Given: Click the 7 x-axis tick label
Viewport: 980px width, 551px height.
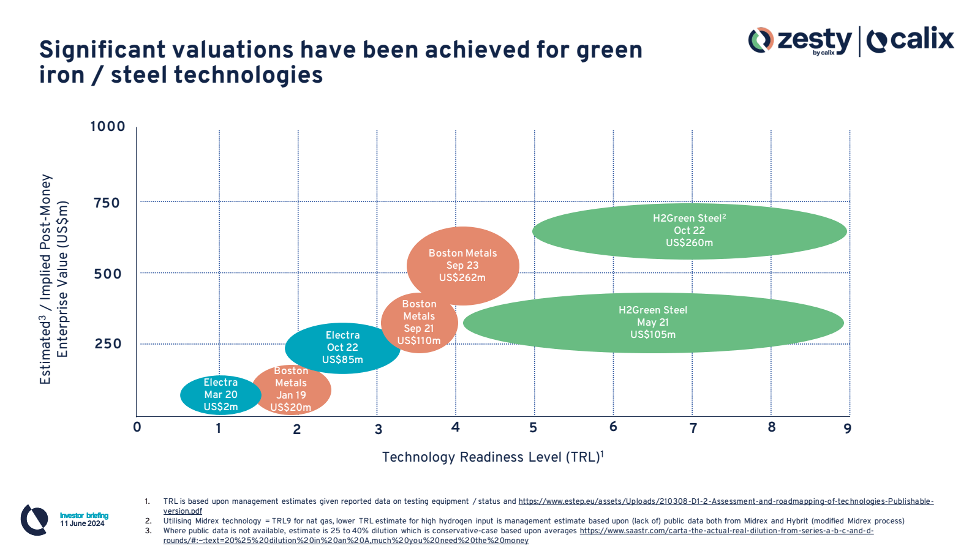Looking at the screenshot, I should point(693,429).
